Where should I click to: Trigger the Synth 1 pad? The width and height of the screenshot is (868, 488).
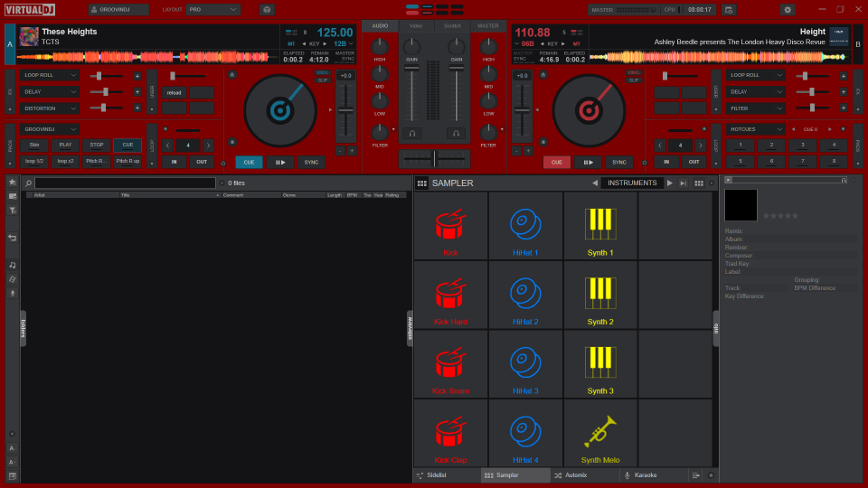600,226
